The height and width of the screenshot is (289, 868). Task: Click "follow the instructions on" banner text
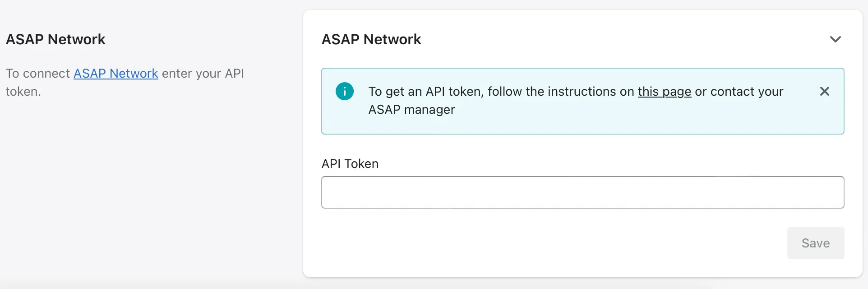(561, 92)
